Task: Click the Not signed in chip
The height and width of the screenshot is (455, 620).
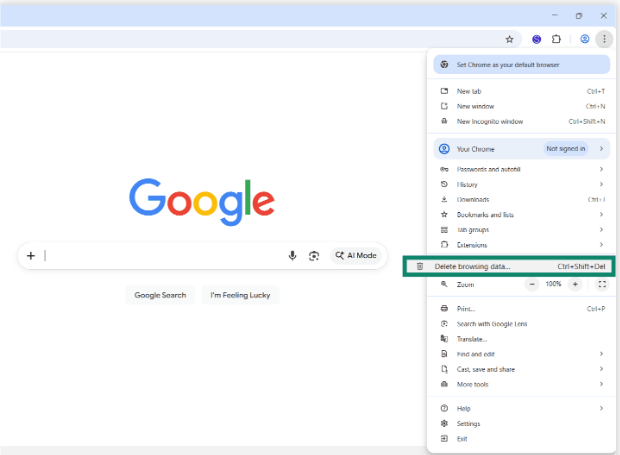Action: (565, 149)
